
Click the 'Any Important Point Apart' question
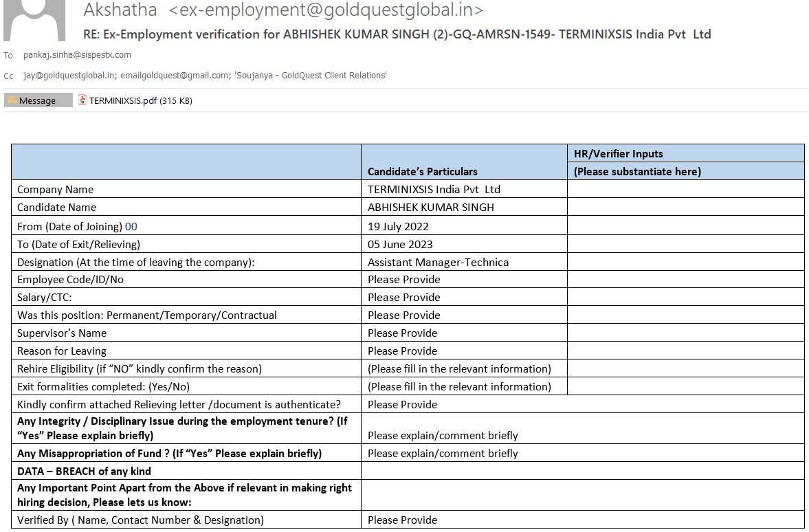coord(184,495)
